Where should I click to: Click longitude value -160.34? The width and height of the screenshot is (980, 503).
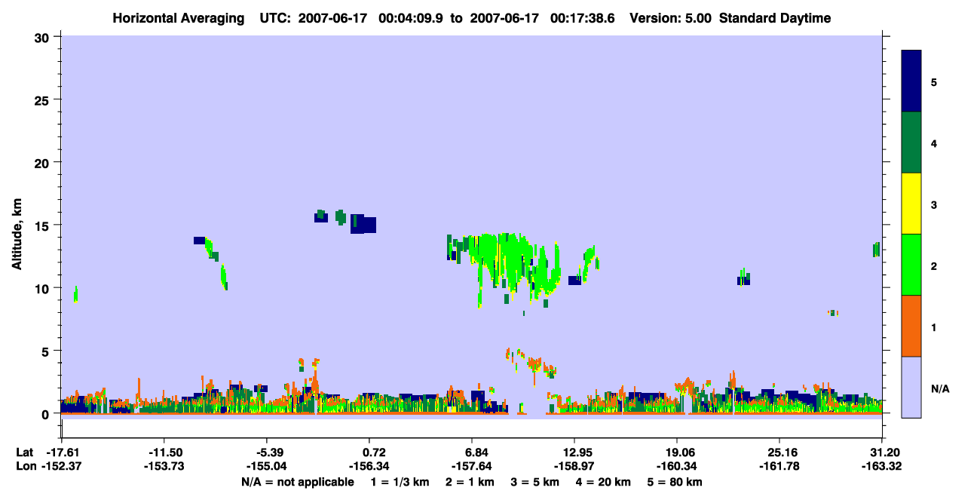[677, 467]
